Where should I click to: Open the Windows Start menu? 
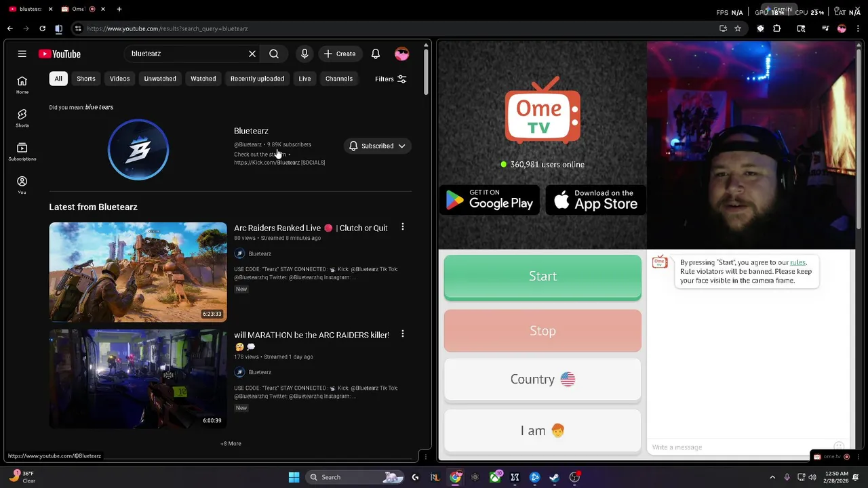tap(294, 477)
